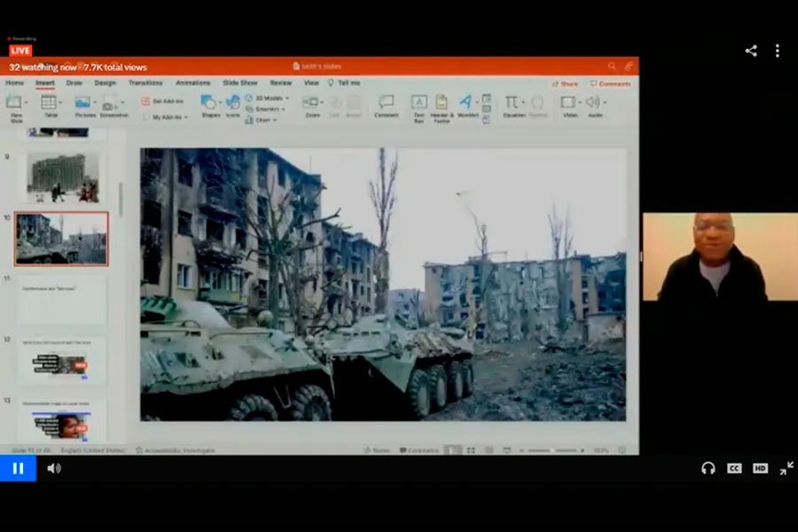The height and width of the screenshot is (532, 798).
Task: Open the Home ribbon tab
Action: tap(14, 82)
